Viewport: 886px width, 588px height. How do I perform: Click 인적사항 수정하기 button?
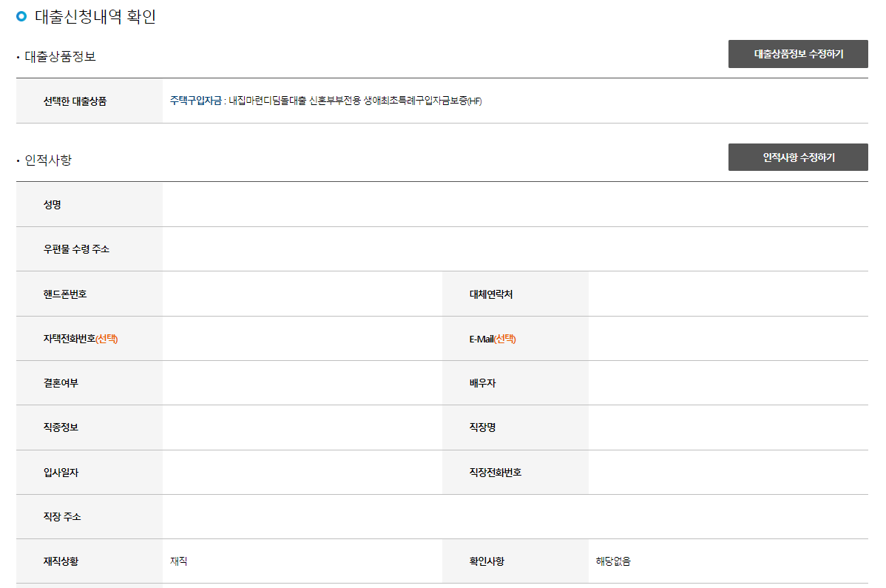(798, 157)
